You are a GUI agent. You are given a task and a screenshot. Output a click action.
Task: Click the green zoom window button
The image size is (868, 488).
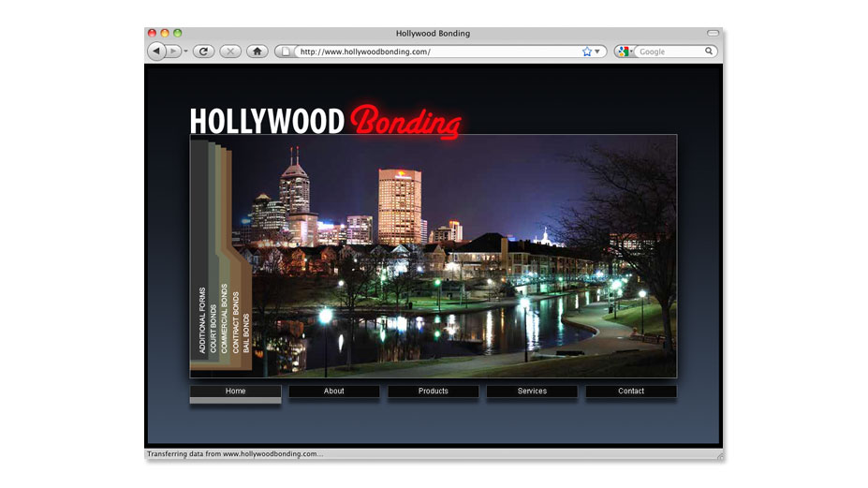pyautogui.click(x=178, y=33)
